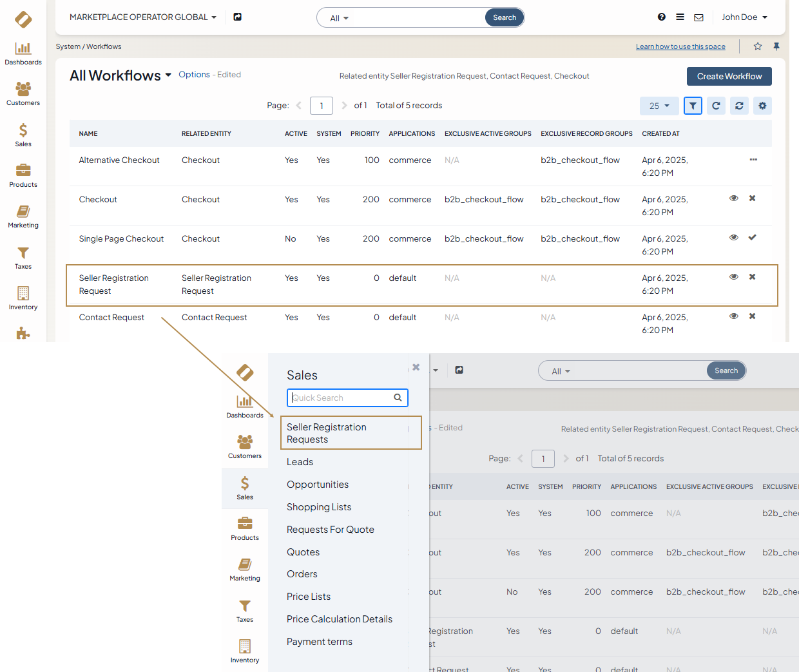This screenshot has height=672, width=799.
Task: Open ellipsis actions for Alternative Checkout row
Action: click(753, 160)
